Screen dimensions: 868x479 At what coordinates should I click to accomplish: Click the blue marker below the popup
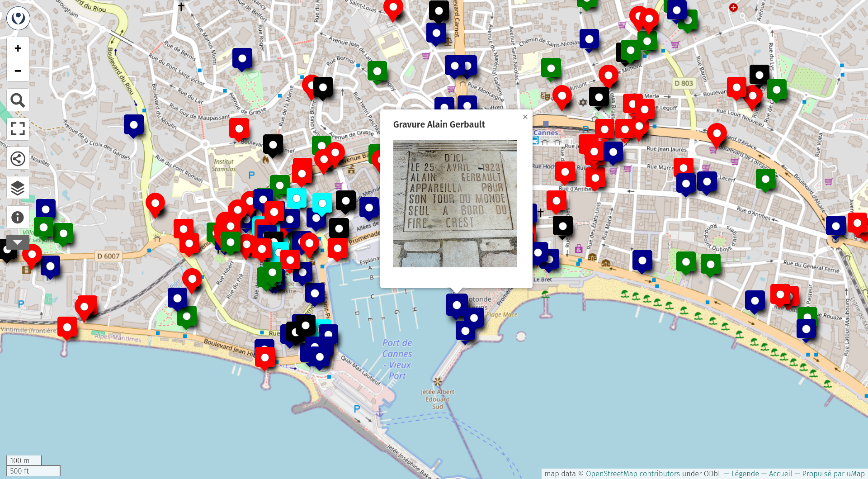coord(457,305)
